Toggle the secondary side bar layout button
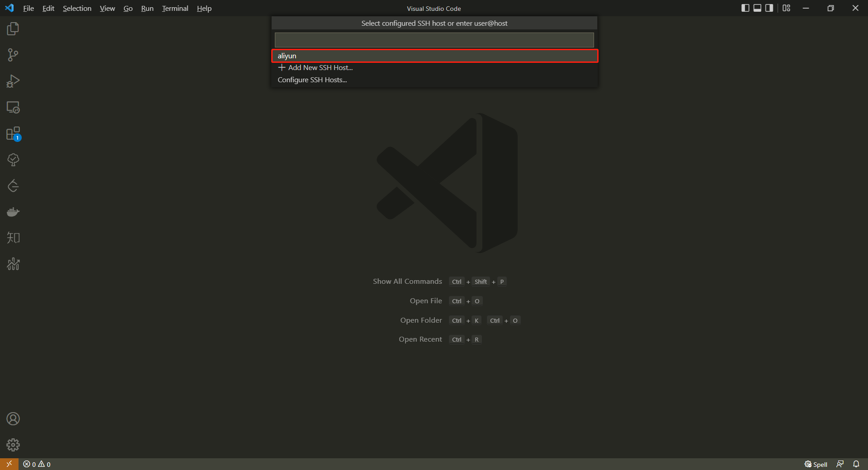Screen dimensions: 868x470 (769, 8)
